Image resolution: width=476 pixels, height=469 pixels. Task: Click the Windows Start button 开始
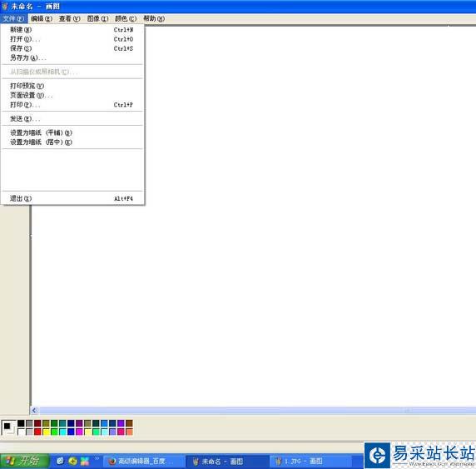pos(25,462)
